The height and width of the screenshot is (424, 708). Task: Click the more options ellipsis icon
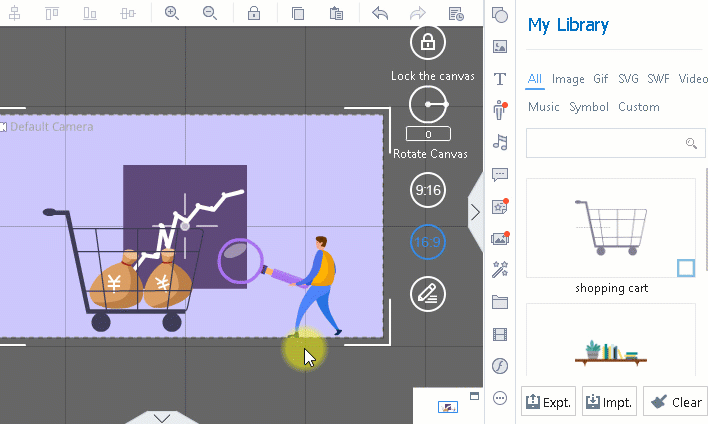pyautogui.click(x=500, y=398)
